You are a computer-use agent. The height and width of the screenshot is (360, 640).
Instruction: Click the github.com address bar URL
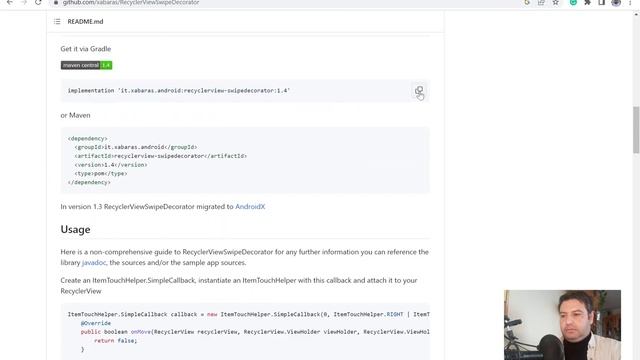pos(131,2)
